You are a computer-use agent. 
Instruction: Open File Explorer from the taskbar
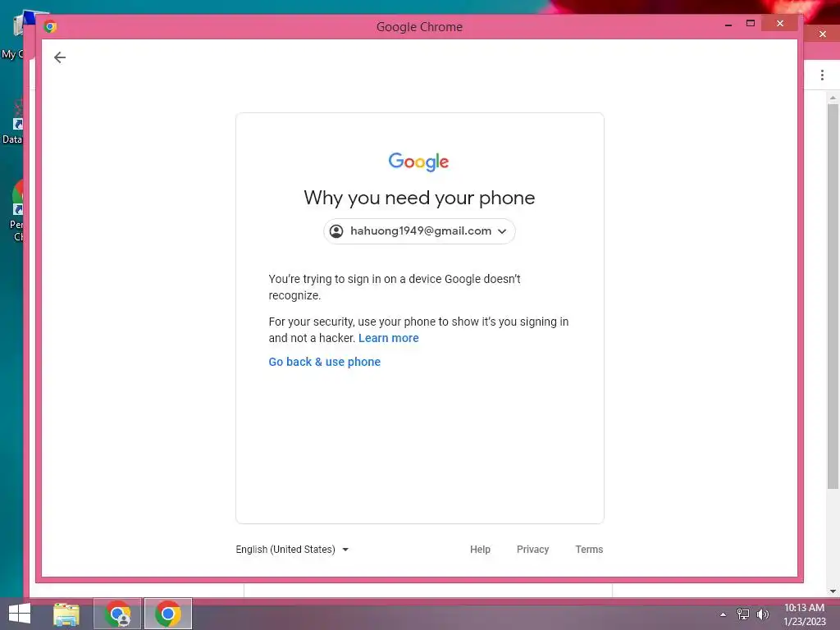tap(66, 614)
